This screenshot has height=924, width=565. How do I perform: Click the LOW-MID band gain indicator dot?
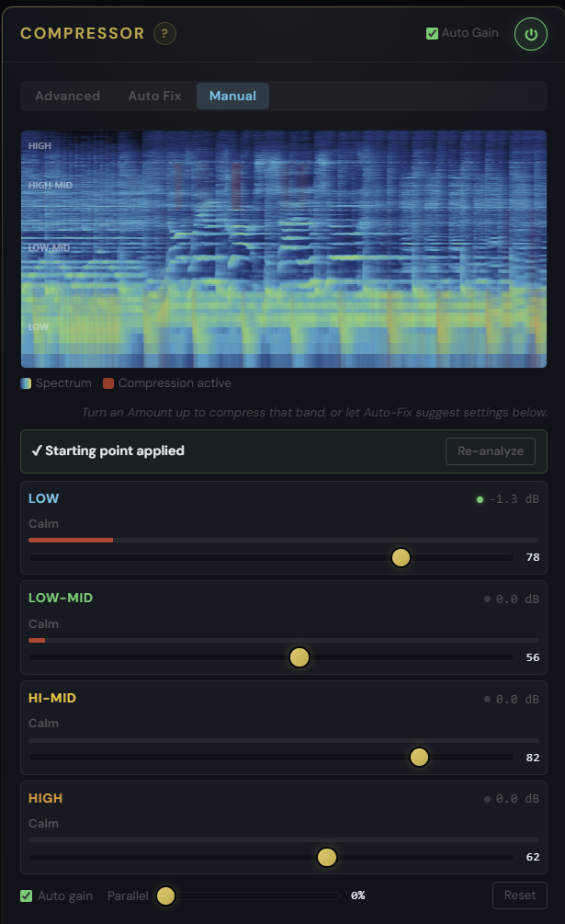point(487,599)
